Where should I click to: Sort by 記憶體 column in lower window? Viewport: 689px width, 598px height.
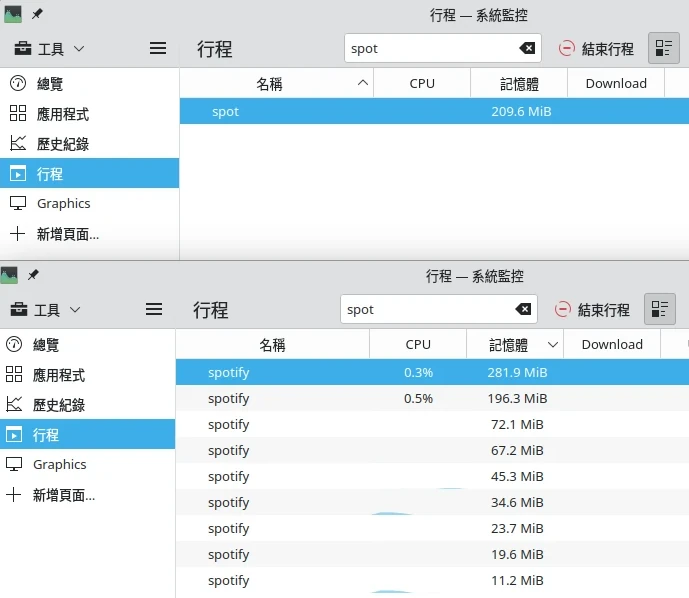[514, 344]
